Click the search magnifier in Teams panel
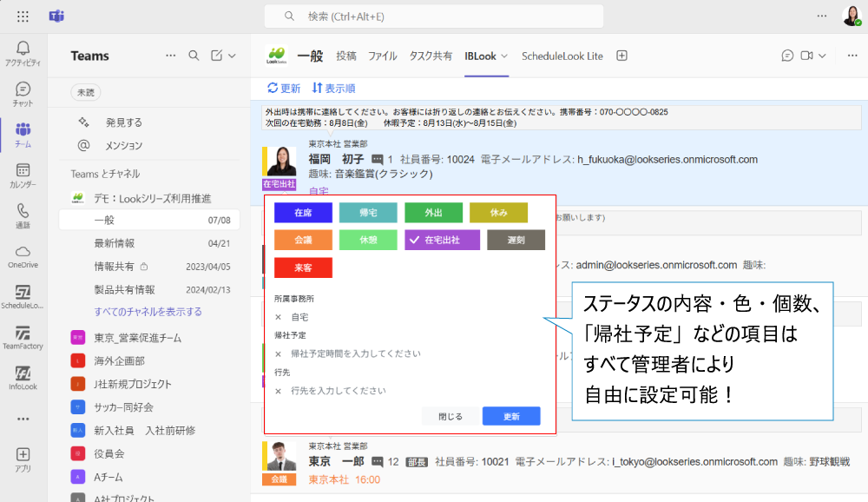 [194, 56]
